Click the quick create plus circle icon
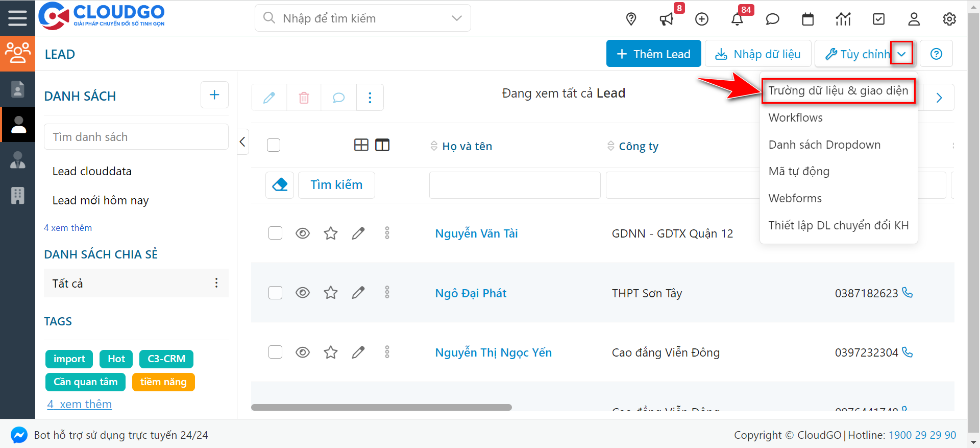The image size is (980, 448). pos(702,19)
